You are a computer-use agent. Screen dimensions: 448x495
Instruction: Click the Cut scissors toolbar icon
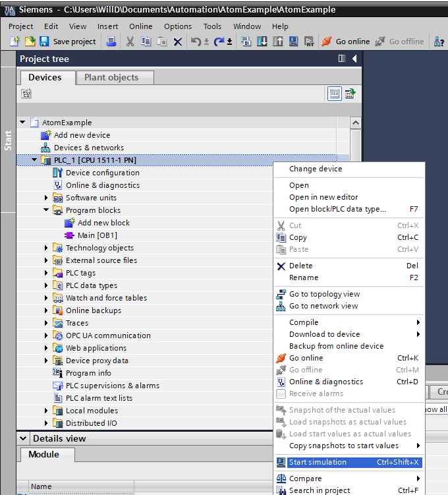(130, 42)
